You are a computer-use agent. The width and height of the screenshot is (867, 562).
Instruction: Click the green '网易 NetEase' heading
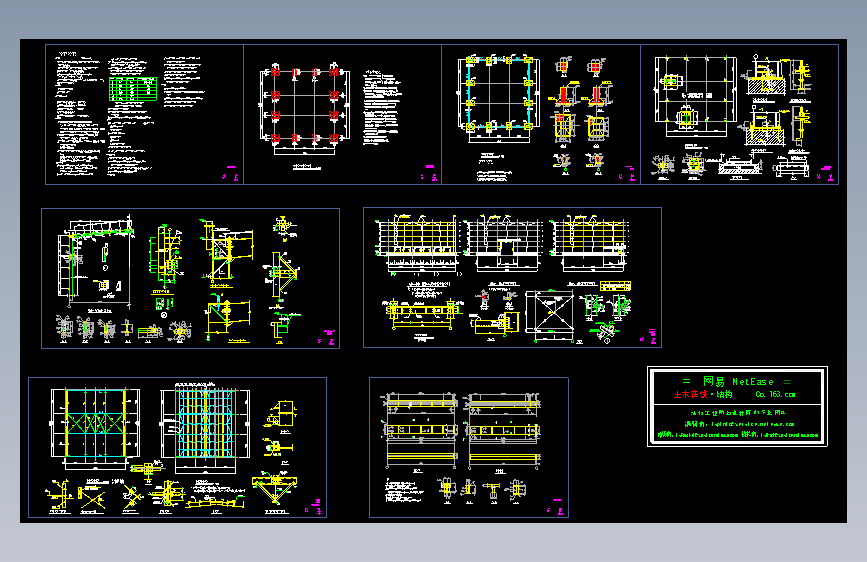tap(738, 382)
